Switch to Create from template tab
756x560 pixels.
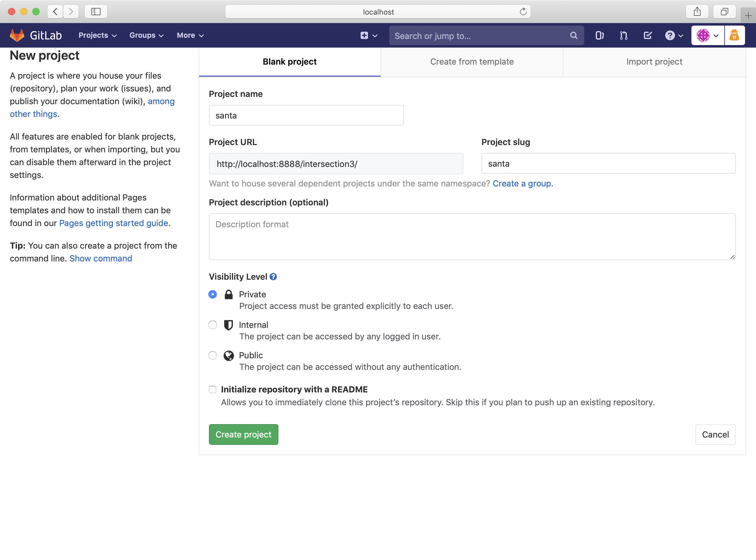[x=472, y=62]
